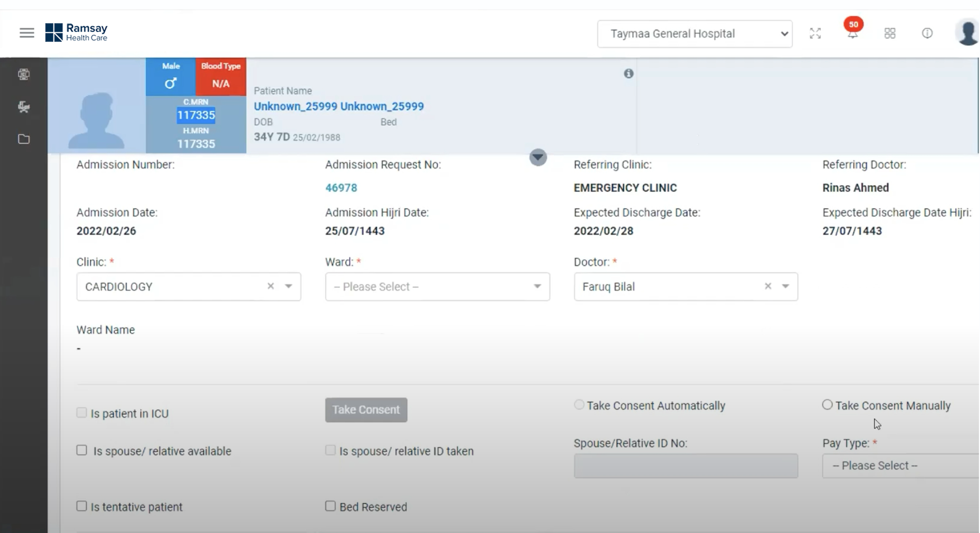
Task: Clear the Faruq Bilal doctor selection
Action: point(768,286)
